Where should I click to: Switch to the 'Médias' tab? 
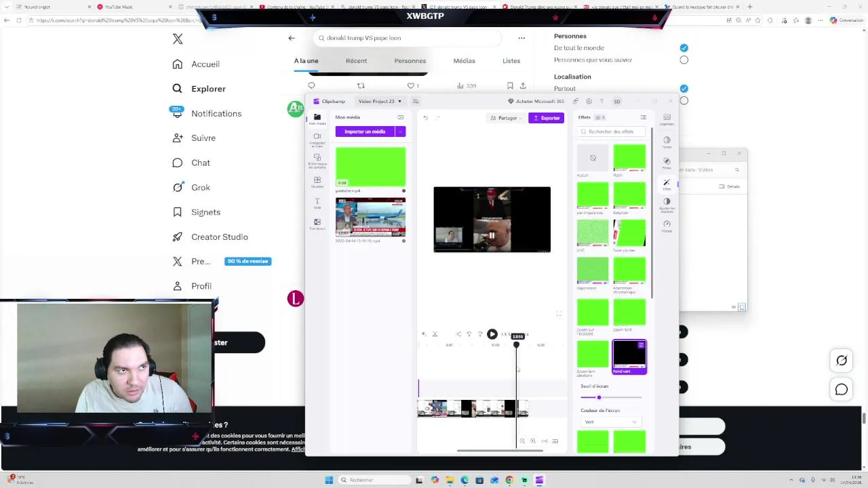click(464, 61)
